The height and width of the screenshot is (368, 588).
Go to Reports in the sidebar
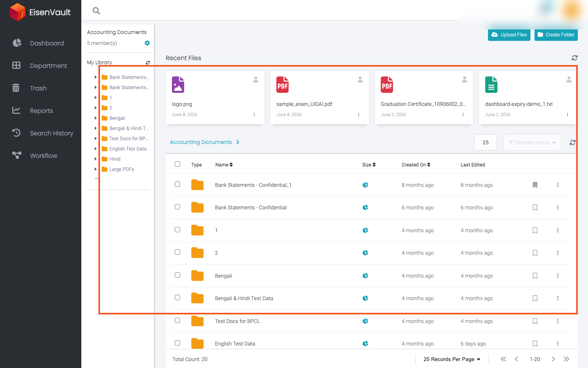click(x=41, y=111)
